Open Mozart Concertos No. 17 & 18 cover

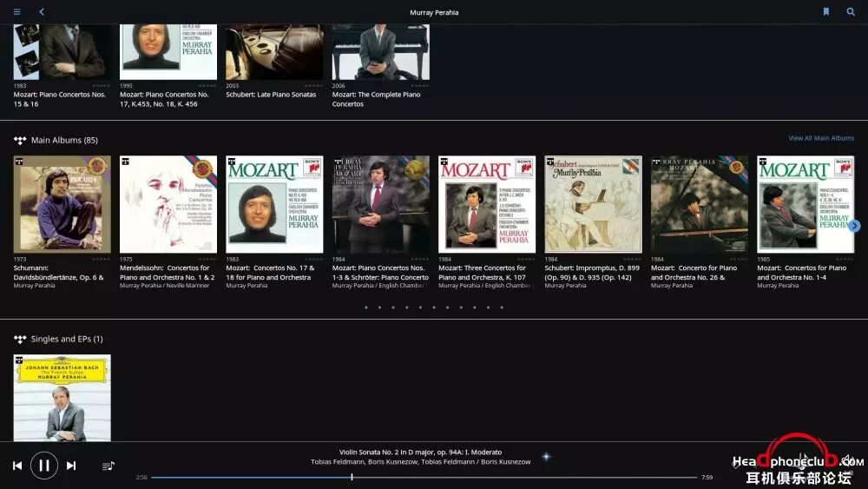pyautogui.click(x=274, y=204)
